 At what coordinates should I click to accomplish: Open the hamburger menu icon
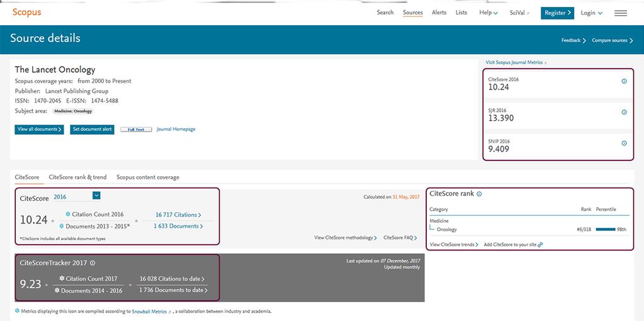coord(621,13)
